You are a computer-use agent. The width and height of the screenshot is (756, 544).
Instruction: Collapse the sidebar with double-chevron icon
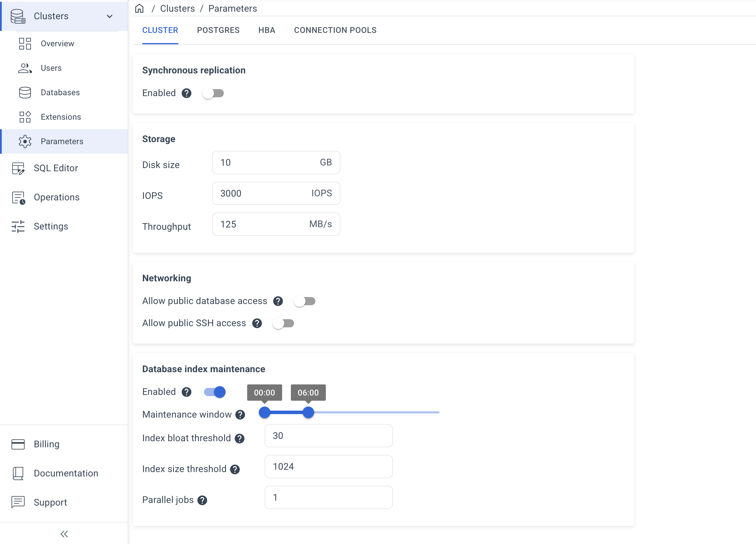click(64, 534)
